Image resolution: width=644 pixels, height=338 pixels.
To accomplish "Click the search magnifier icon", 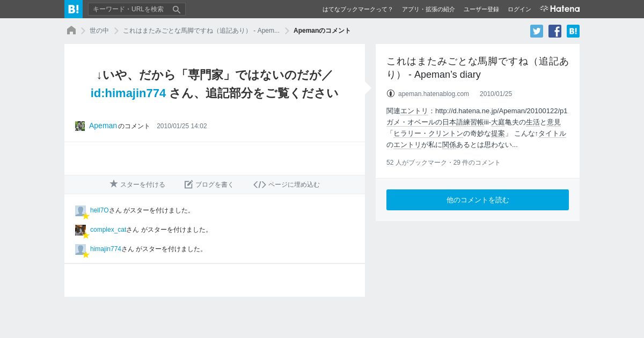I will pos(176,9).
